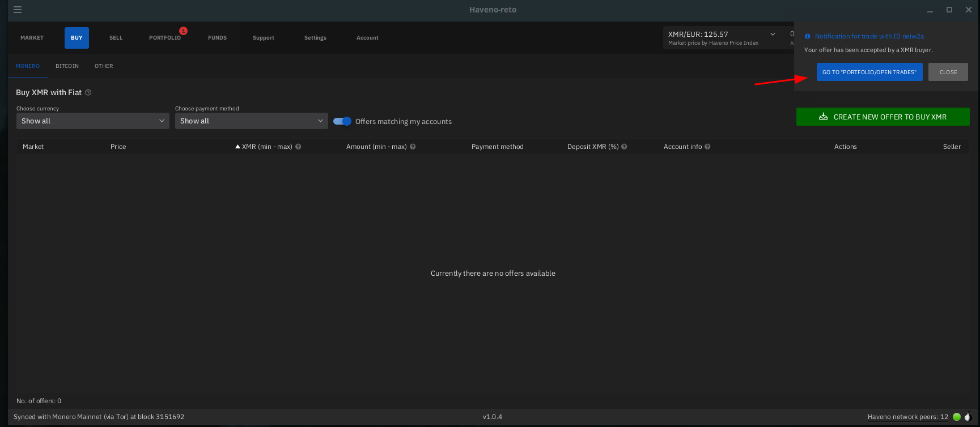Click help icon next to XMR (min - max)
The height and width of the screenshot is (427, 980).
(x=298, y=147)
